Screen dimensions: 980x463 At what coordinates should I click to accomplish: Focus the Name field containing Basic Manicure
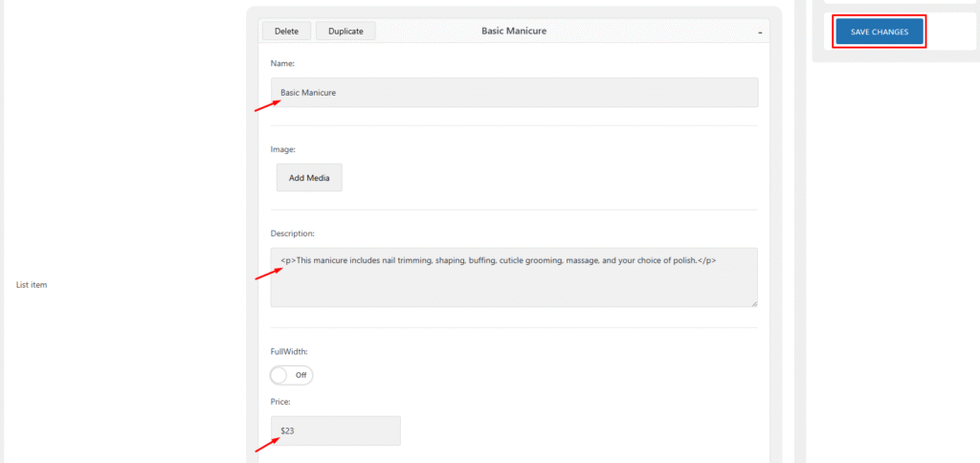point(514,93)
